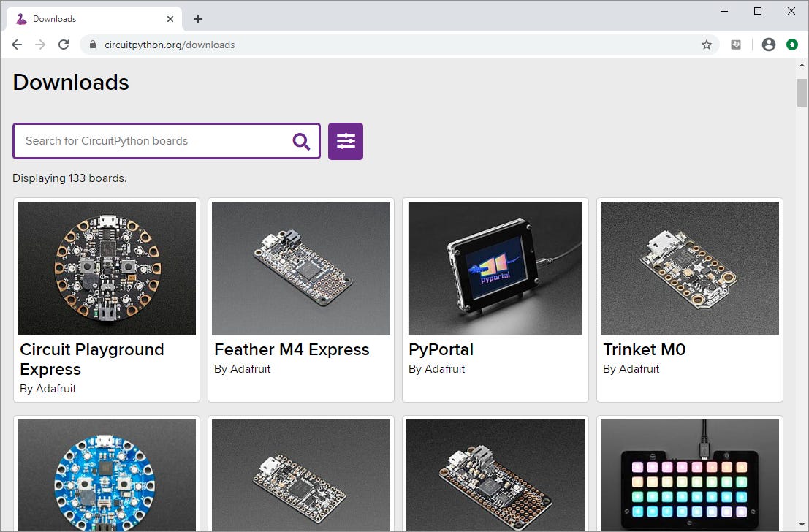809x532 pixels.
Task: Open the purple filter sliders button
Action: tap(346, 141)
